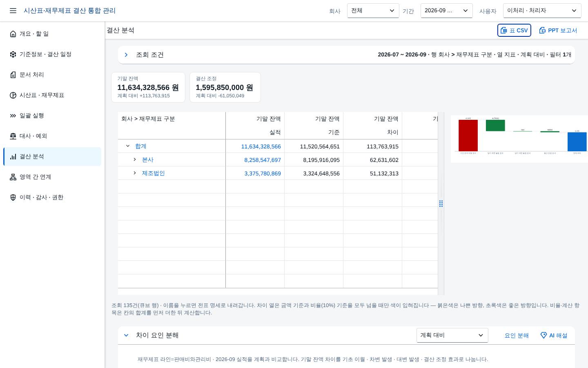588x368 pixels.
Task: Click the 기말 잔액 summary card
Action: pos(148,88)
